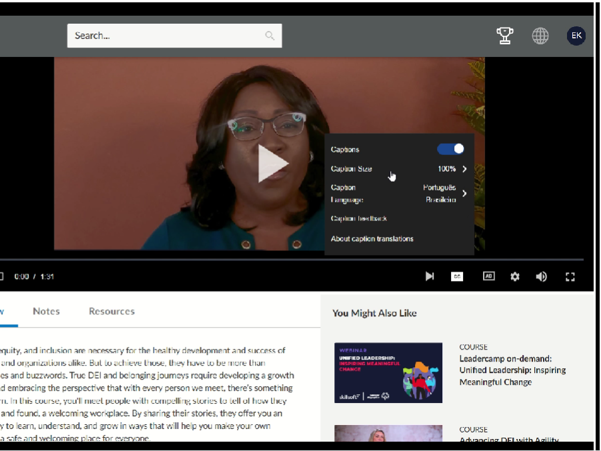Open Leadercamp on-demand course thumbnail
Screen dimensions: 601x451
click(x=388, y=372)
